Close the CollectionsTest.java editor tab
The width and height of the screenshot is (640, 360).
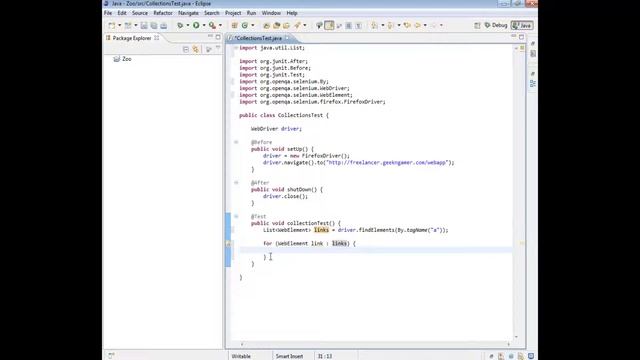pyautogui.click(x=287, y=38)
